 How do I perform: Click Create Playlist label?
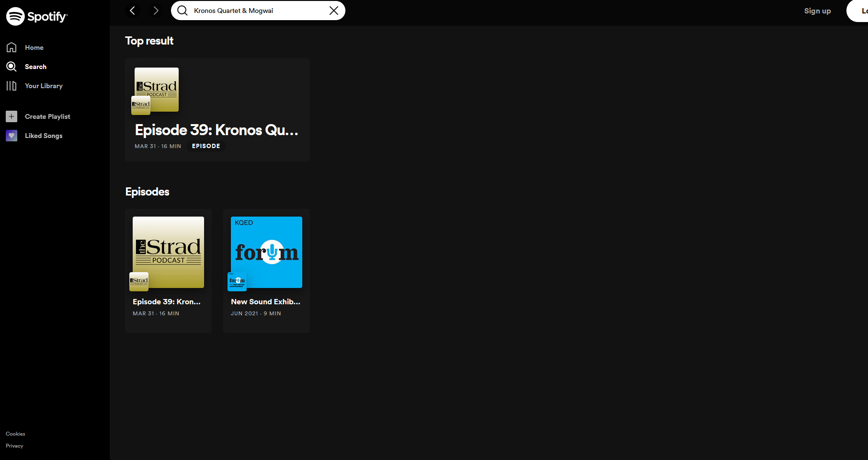point(47,116)
